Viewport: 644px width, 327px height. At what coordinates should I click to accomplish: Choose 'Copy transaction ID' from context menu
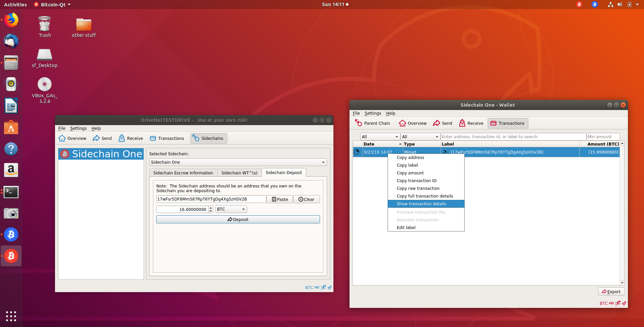coord(426,180)
